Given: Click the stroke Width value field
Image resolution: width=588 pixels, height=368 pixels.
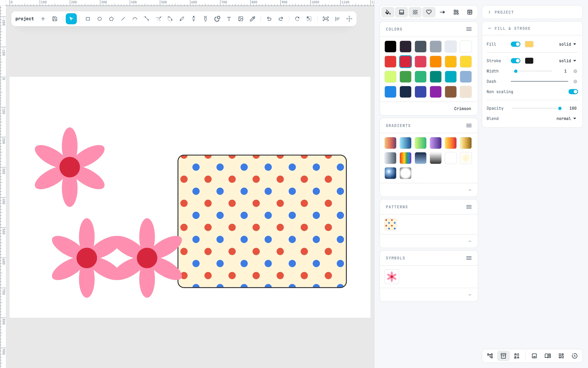Looking at the screenshot, I should (565, 71).
